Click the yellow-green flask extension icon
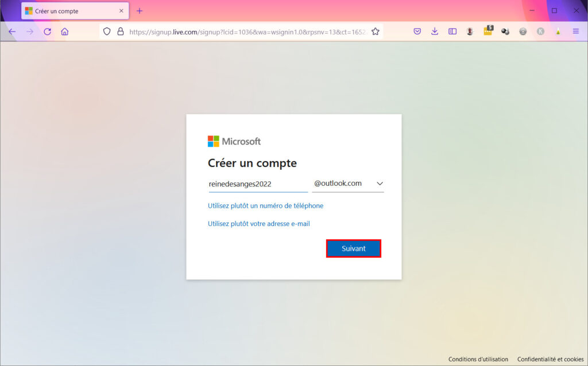The width and height of the screenshot is (588, 366). pos(558,32)
